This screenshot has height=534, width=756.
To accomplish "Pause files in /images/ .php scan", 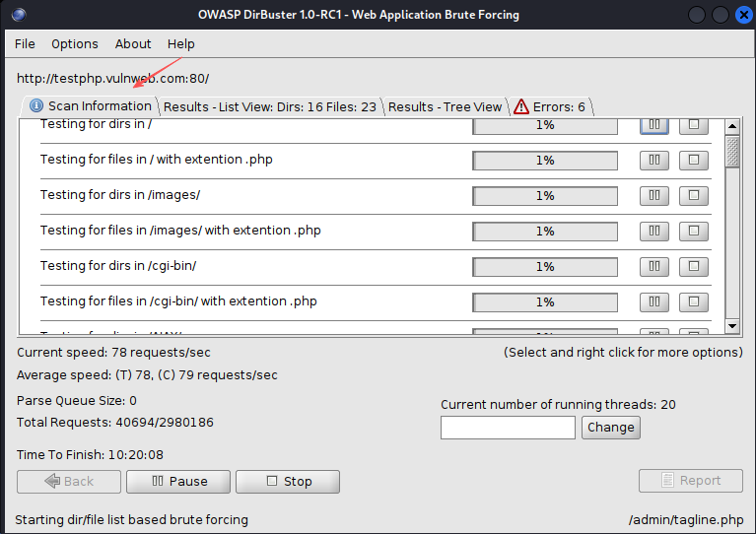I will tap(653, 232).
